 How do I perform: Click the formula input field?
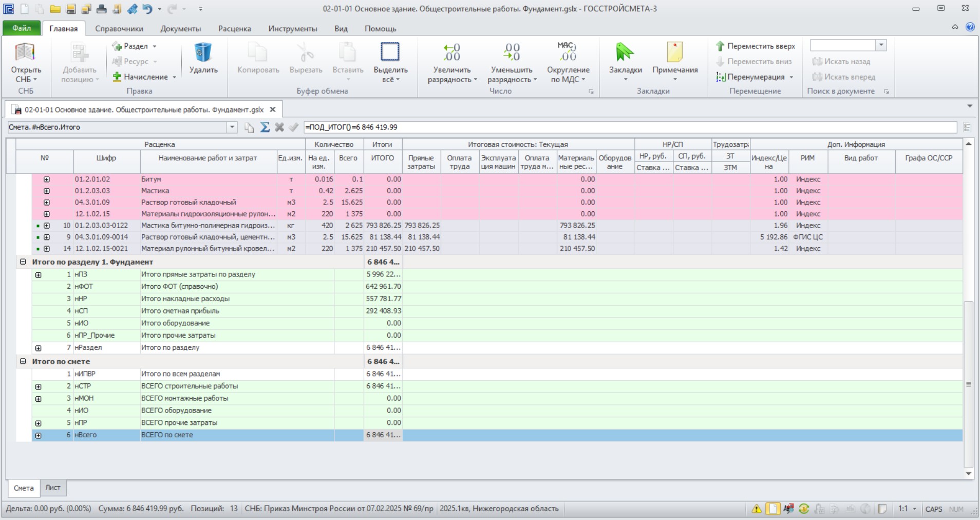pos(630,127)
